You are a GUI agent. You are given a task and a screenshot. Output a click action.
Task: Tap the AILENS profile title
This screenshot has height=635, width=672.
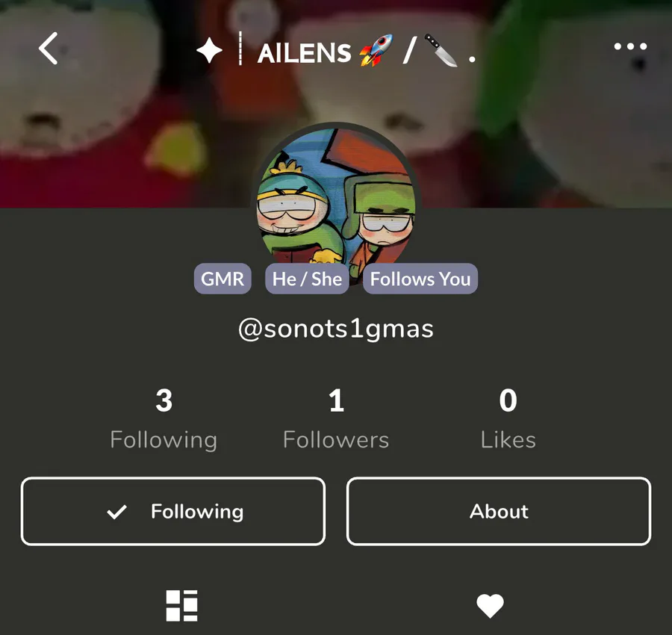click(305, 53)
